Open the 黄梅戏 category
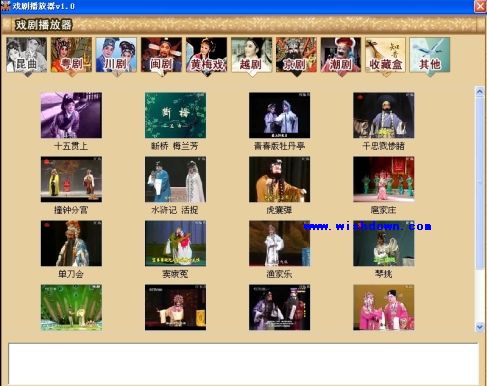Screen dimensions: 487x386 coord(206,55)
